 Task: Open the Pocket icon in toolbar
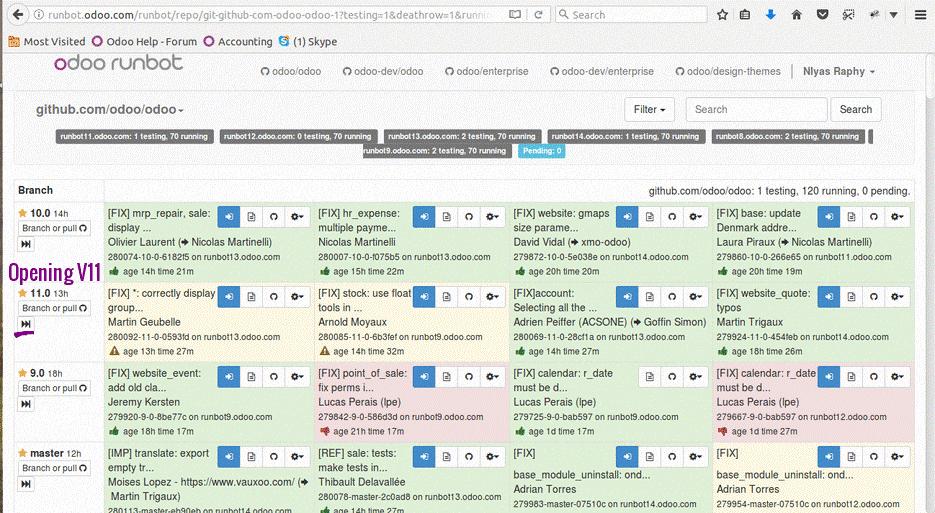click(x=822, y=14)
